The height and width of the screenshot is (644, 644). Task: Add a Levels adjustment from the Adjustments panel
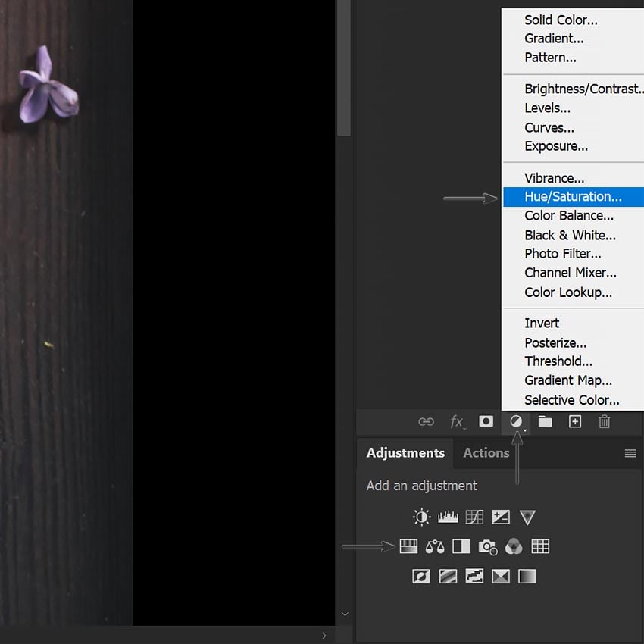point(448,517)
